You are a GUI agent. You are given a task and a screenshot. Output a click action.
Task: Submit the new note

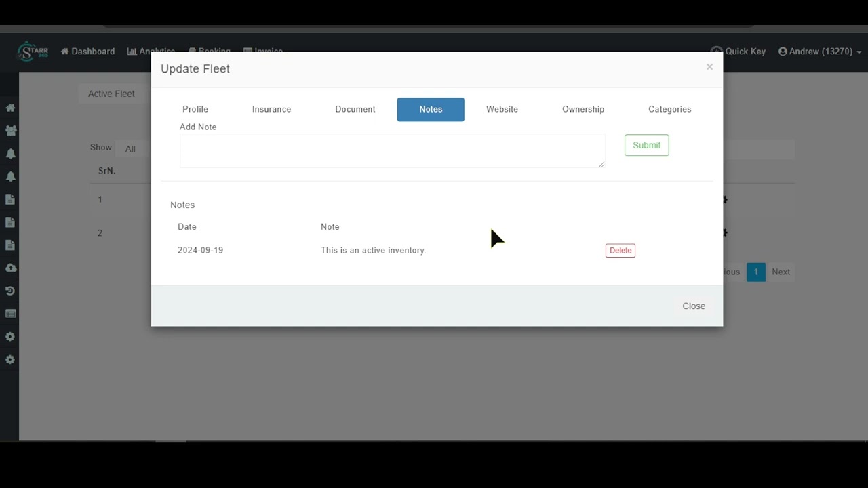pyautogui.click(x=647, y=145)
